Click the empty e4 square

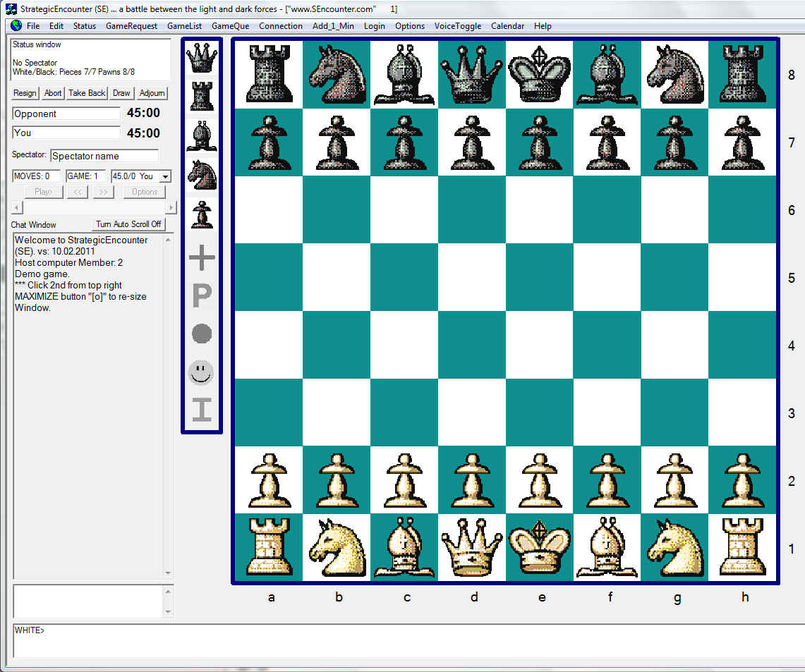[x=539, y=345]
